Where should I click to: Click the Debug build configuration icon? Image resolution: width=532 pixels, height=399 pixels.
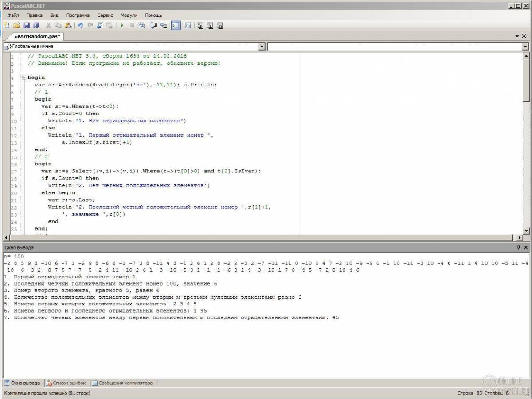(200, 26)
